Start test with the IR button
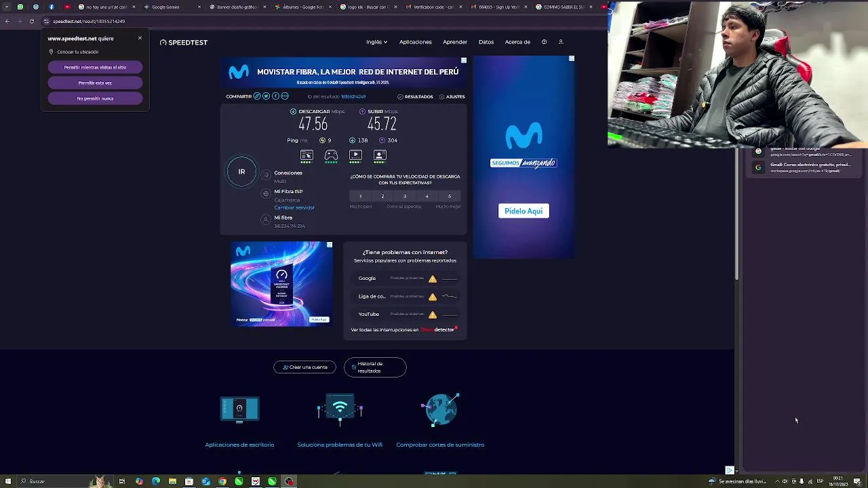This screenshot has width=868, height=488. pyautogui.click(x=241, y=171)
